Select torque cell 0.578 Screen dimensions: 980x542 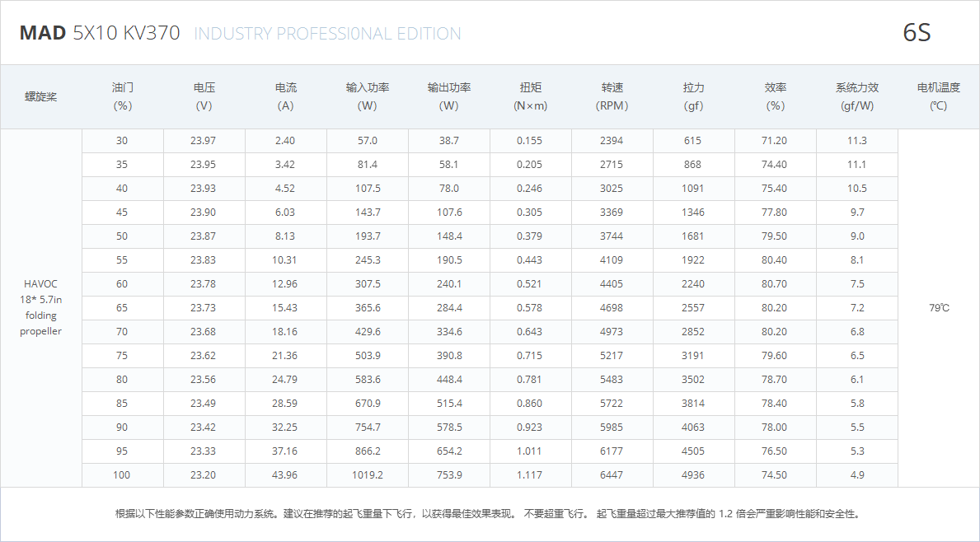(529, 308)
